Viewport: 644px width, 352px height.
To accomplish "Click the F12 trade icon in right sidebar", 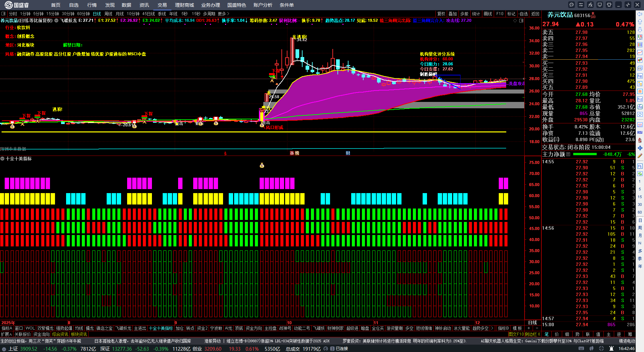I will point(640,99).
